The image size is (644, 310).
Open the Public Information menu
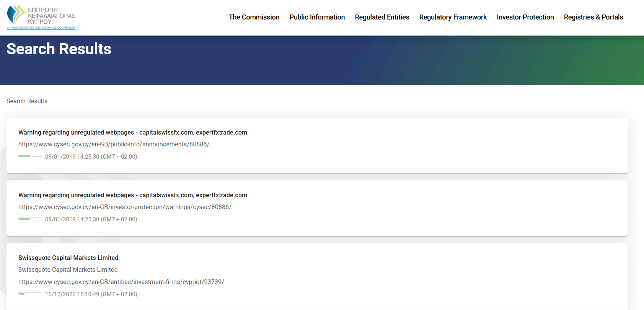(x=317, y=17)
